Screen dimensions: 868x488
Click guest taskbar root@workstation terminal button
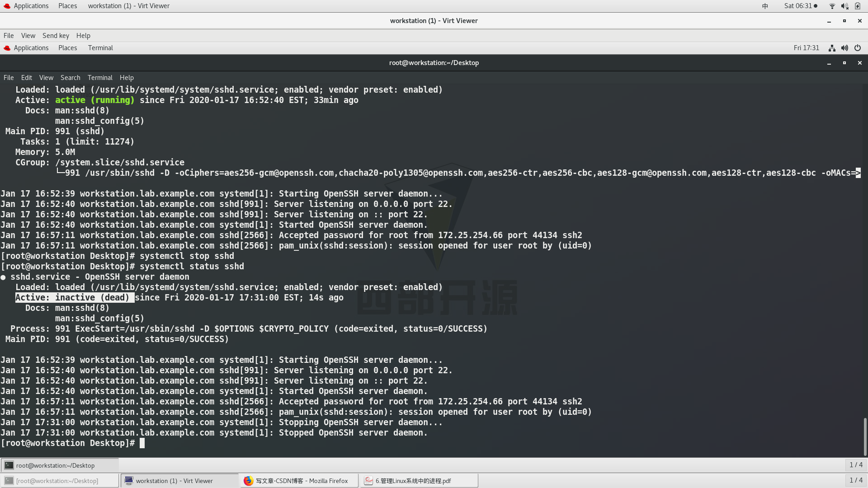tap(60, 465)
